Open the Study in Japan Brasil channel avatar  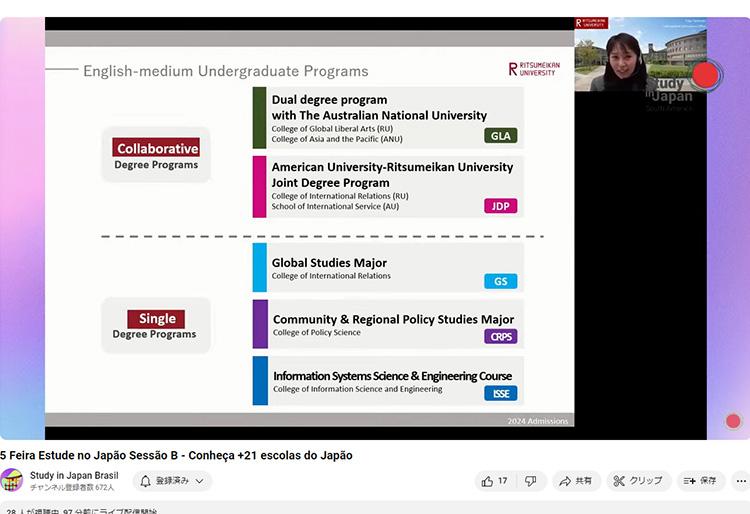point(11,480)
